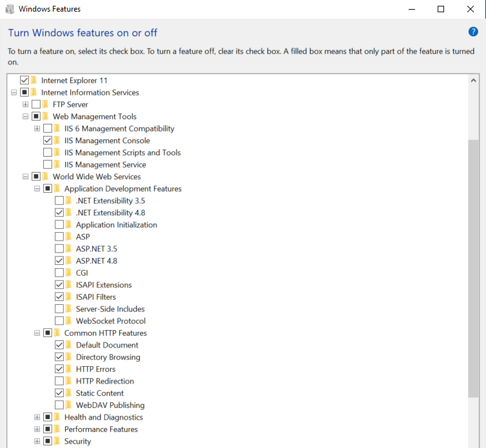Image resolution: width=486 pixels, height=448 pixels.
Task: Minimize the Windows Features window
Action: pos(412,9)
